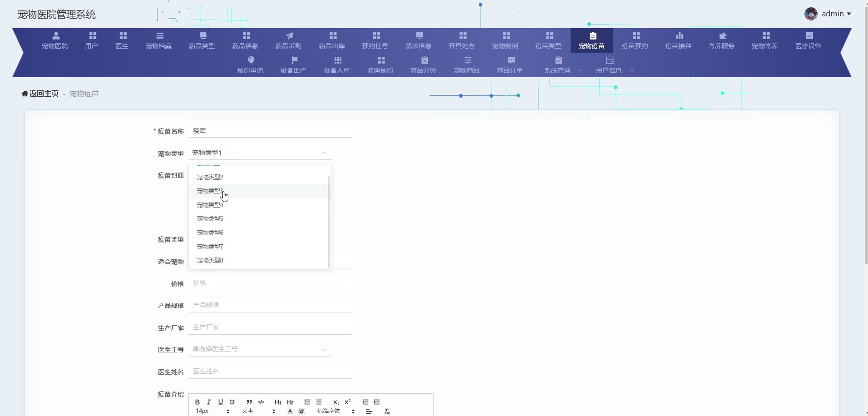Expand the 系统管理 submenu
This screenshot has width=868, height=416.
(x=563, y=65)
